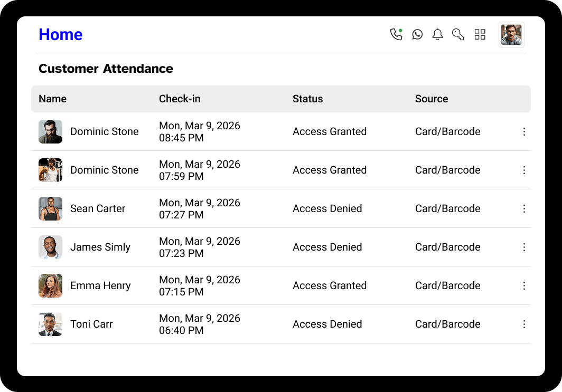Open the apps grid launcher icon
The image size is (562, 392).
click(480, 34)
